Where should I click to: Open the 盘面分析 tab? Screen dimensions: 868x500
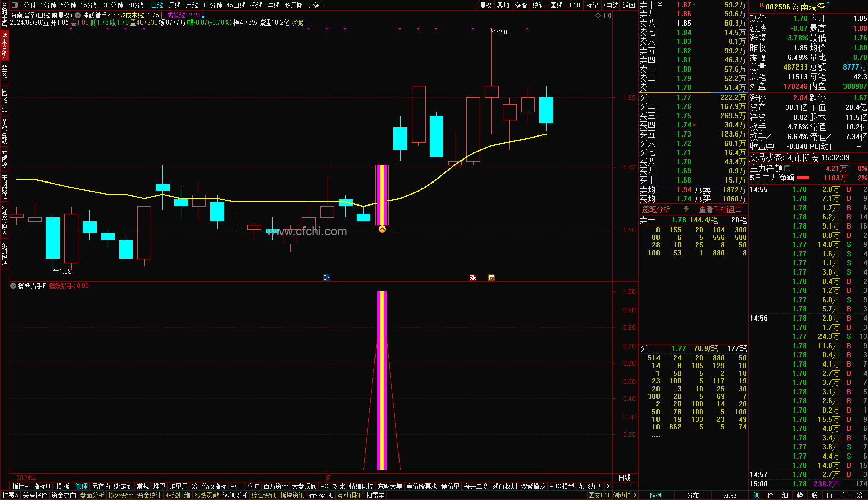point(92,495)
